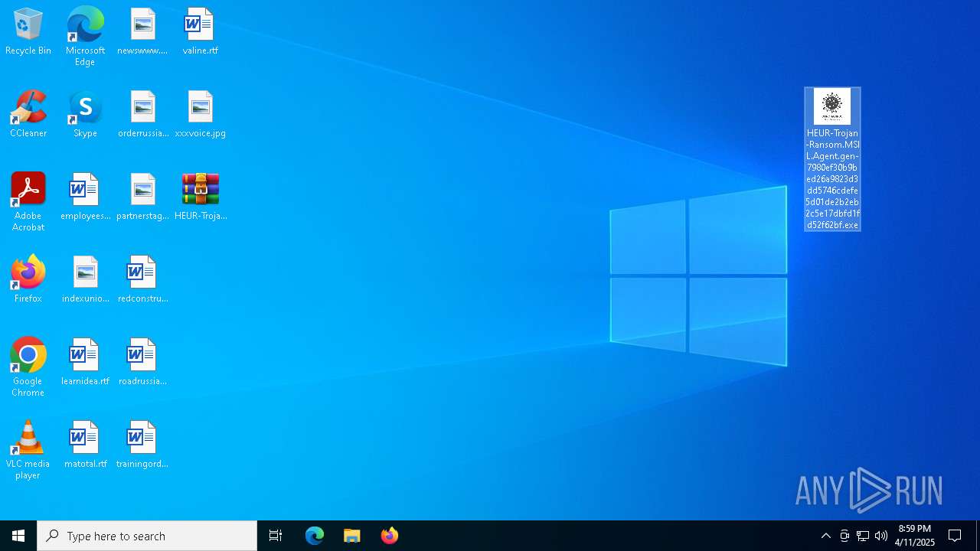
Task: Select the VLC media player shortcut
Action: (x=28, y=450)
